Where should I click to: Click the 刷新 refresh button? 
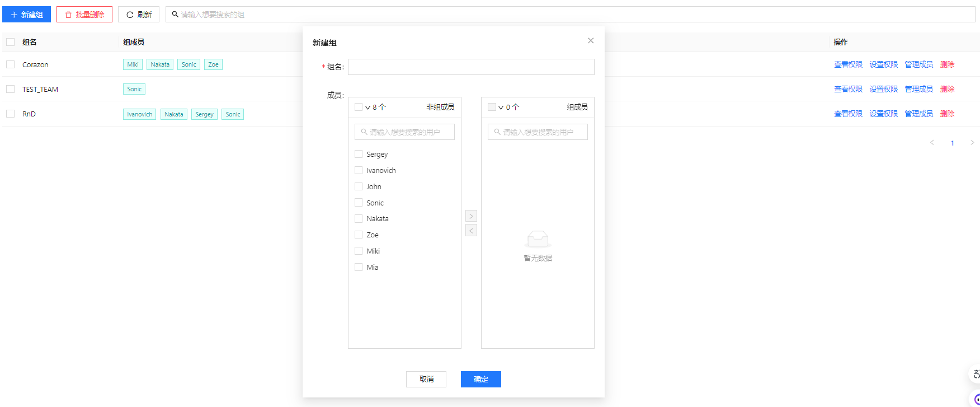click(x=139, y=15)
